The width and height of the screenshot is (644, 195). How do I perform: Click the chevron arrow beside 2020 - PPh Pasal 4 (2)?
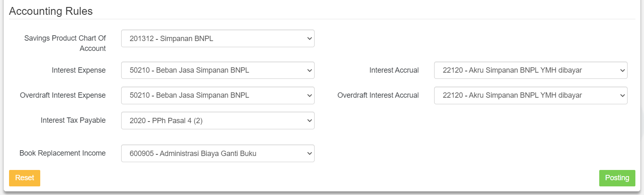pos(309,121)
